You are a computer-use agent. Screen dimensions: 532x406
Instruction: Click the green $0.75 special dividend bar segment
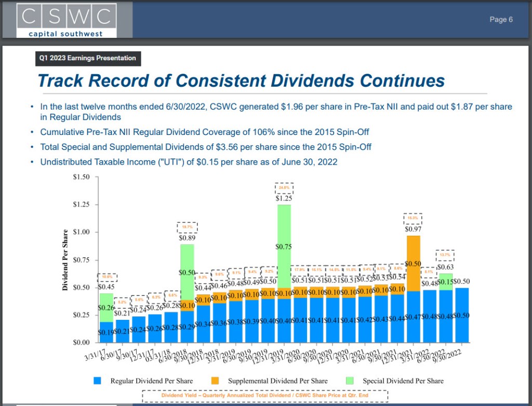(x=284, y=247)
